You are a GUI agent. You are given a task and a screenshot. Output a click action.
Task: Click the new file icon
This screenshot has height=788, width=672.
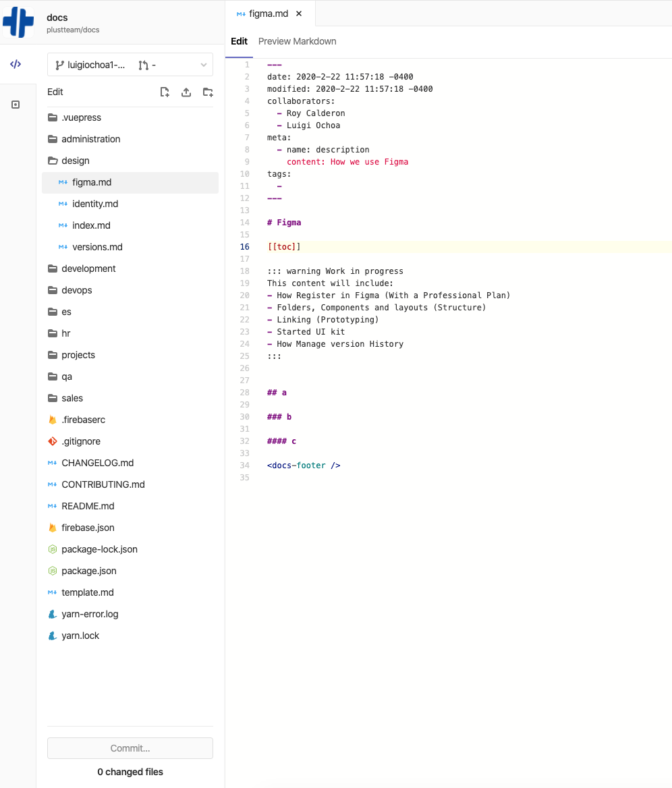point(165,92)
